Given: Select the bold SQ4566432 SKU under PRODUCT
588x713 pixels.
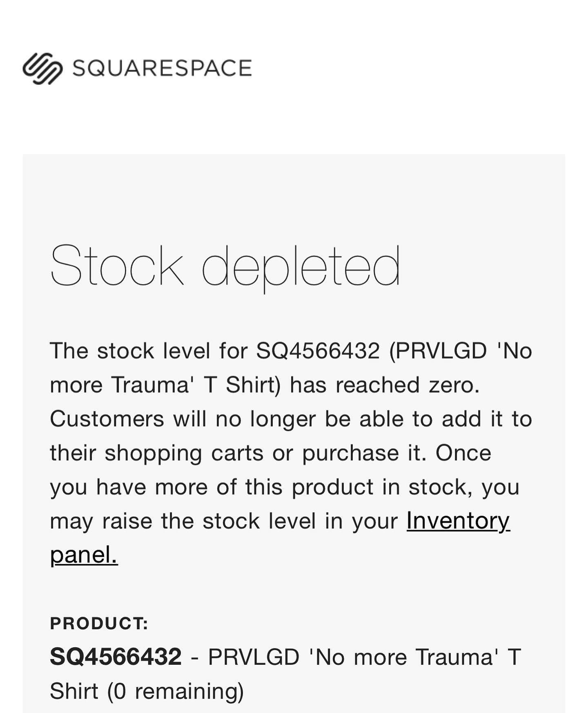Looking at the screenshot, I should (x=116, y=657).
